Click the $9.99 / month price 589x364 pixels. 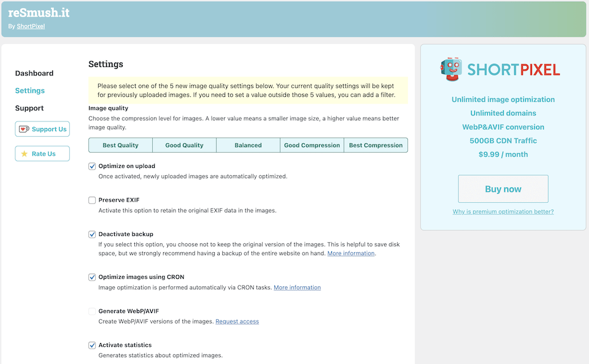[x=503, y=154]
